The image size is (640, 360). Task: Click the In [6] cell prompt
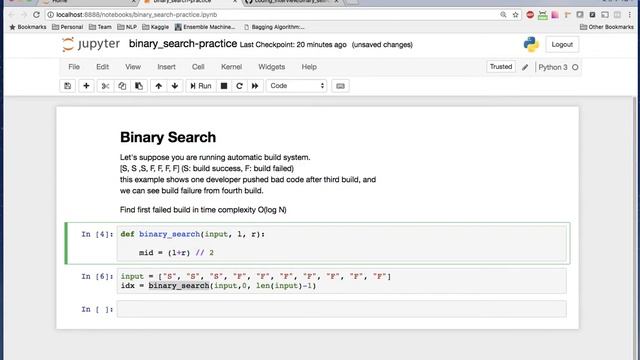point(97,277)
